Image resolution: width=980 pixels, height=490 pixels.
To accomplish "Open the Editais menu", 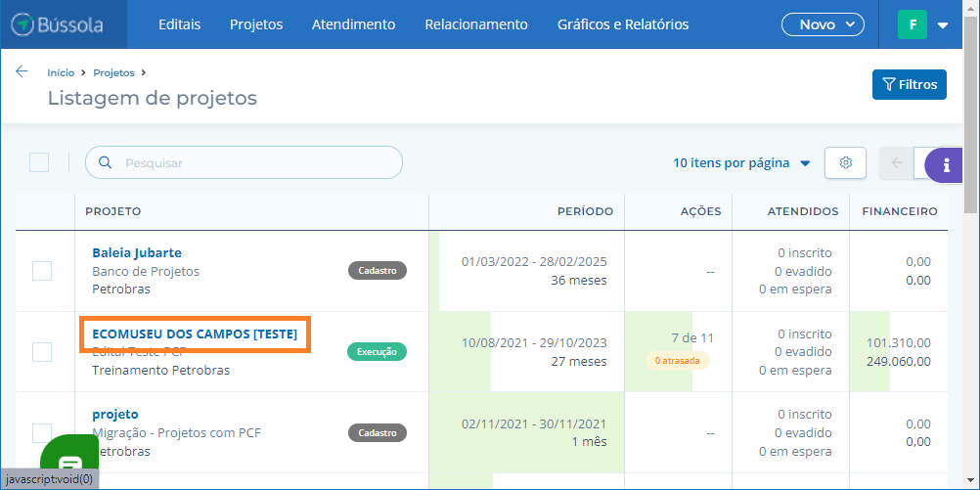I will point(179,25).
